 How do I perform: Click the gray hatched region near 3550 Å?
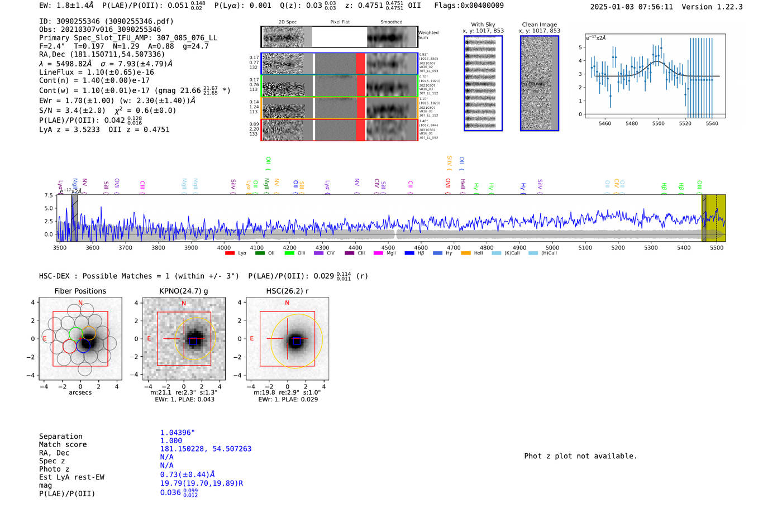tap(74, 218)
